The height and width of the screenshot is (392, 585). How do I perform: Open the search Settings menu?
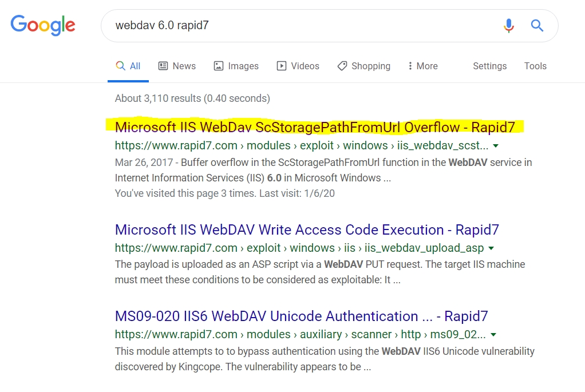(x=489, y=66)
